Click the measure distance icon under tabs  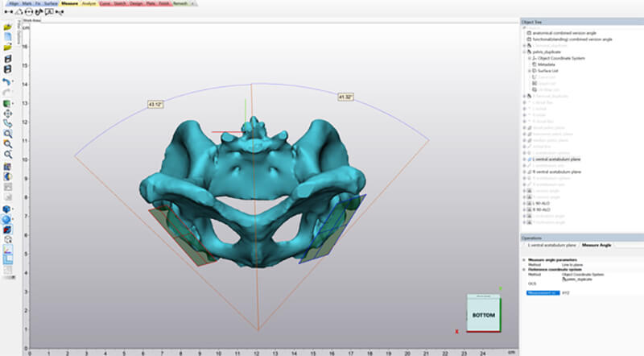(8, 11)
